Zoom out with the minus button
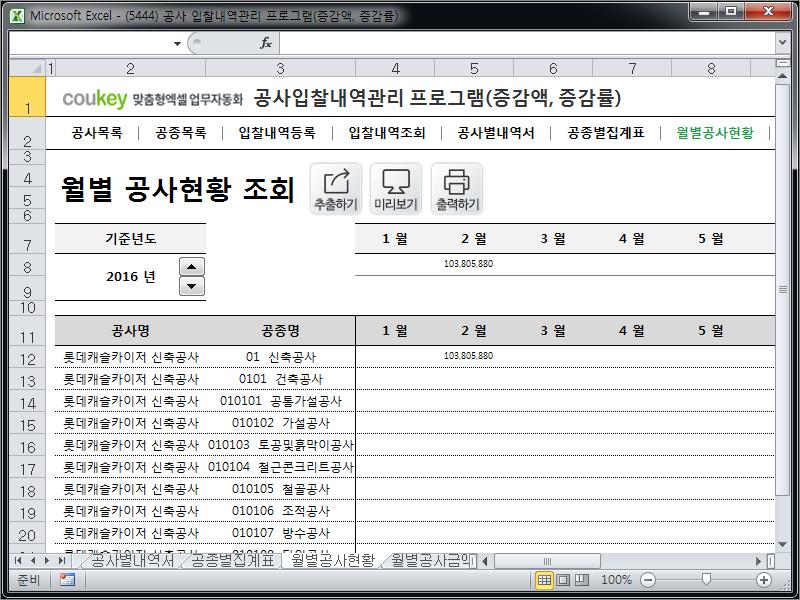 (x=647, y=580)
